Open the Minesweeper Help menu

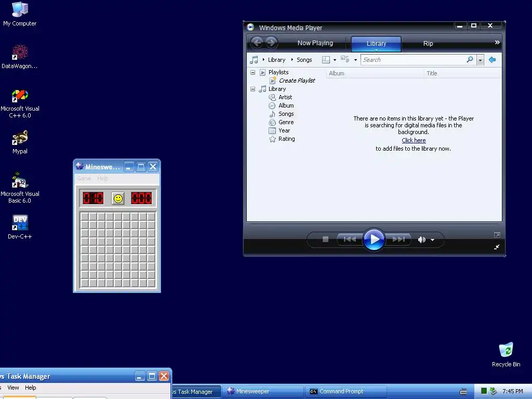pos(102,179)
